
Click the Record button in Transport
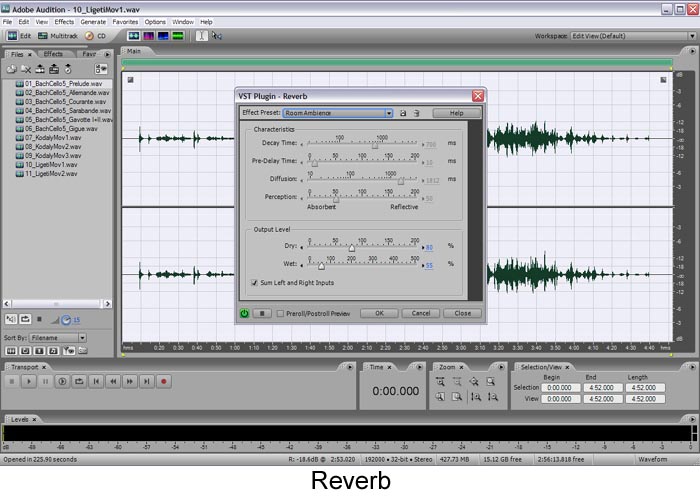[164, 381]
